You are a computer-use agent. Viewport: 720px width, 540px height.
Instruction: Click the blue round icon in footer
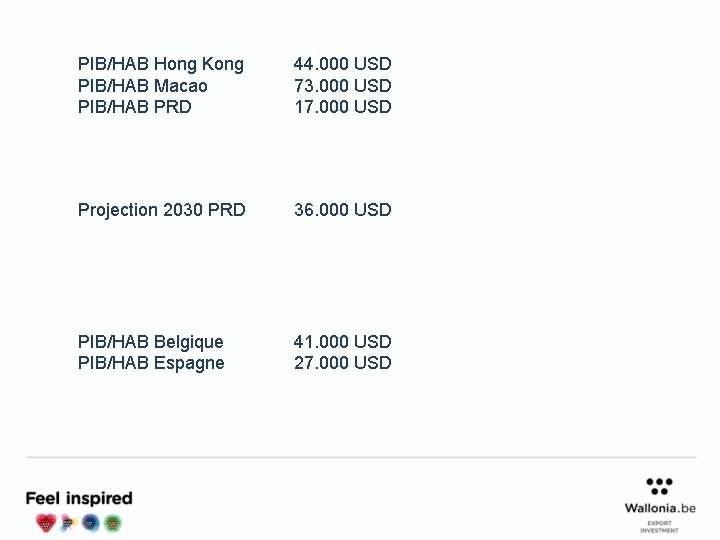(x=91, y=522)
